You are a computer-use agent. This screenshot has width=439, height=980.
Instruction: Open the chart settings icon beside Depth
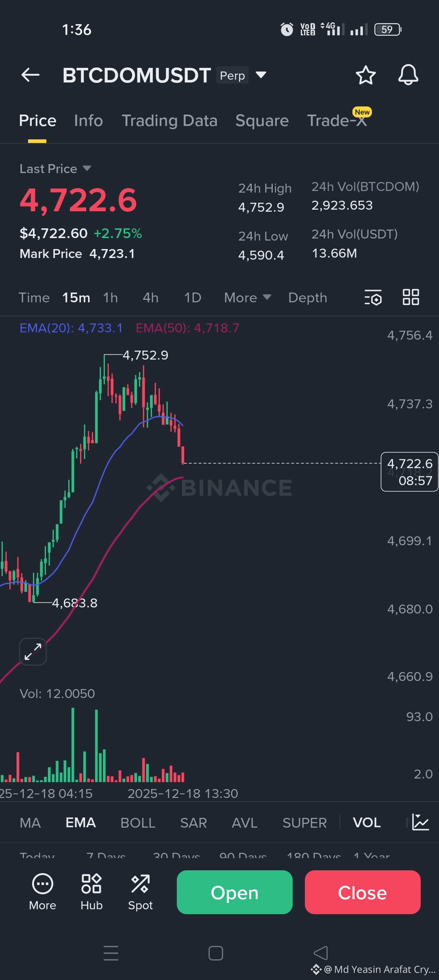(x=373, y=297)
